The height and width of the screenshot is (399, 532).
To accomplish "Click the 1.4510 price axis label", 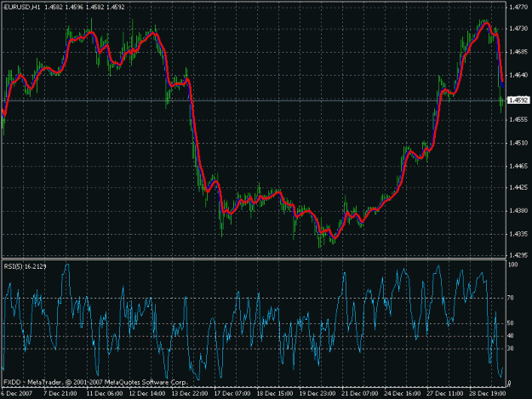I will click(518, 143).
